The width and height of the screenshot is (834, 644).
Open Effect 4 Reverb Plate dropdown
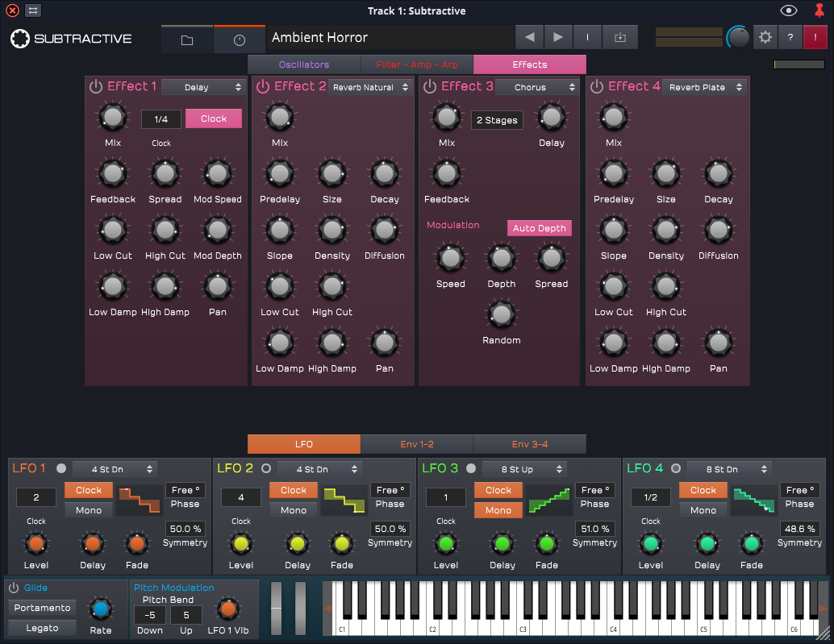point(703,87)
